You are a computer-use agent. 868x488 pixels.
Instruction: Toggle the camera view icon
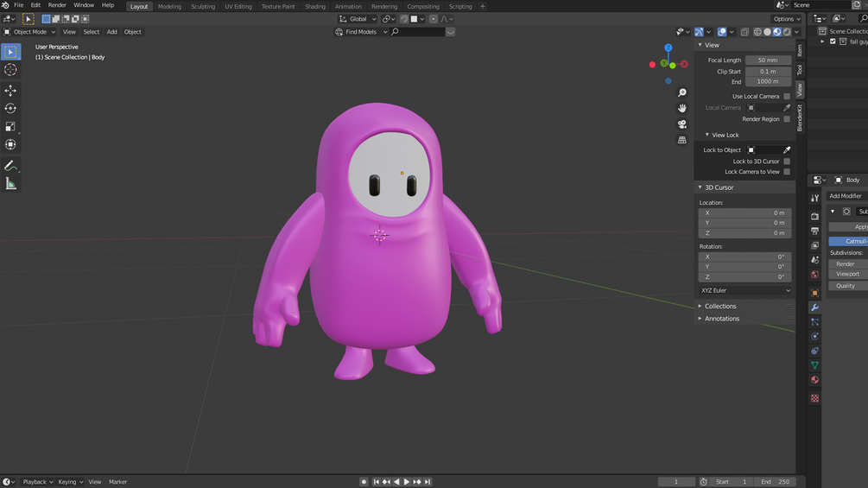point(682,124)
